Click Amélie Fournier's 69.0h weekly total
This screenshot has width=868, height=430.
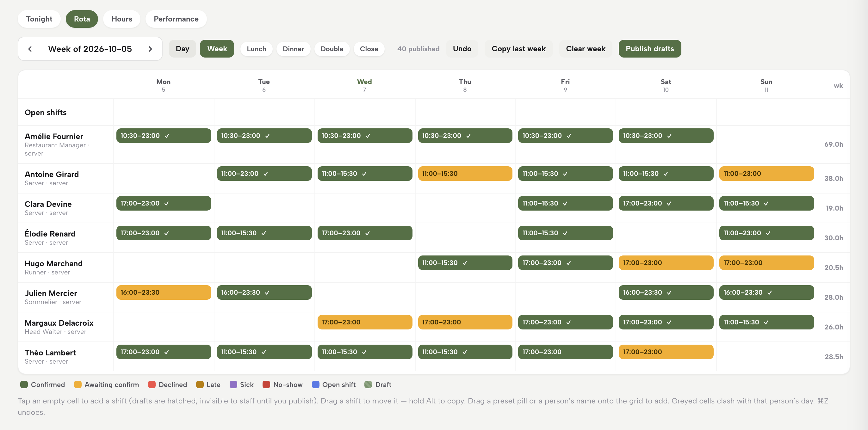tap(834, 144)
